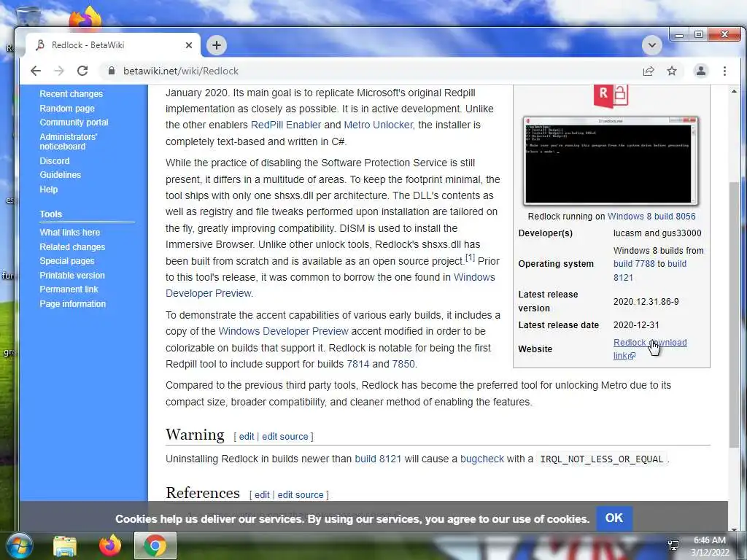Open Windows 8 build 8056 caption link

[651, 216]
